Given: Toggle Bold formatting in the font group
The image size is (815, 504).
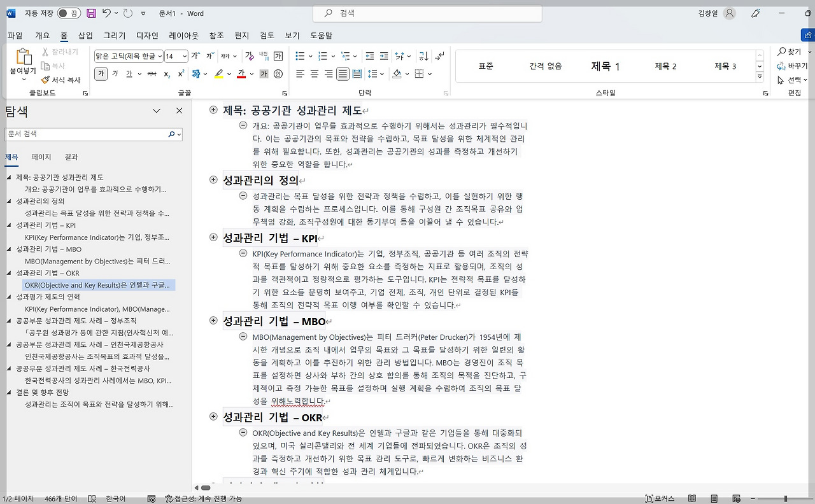Looking at the screenshot, I should pyautogui.click(x=101, y=74).
